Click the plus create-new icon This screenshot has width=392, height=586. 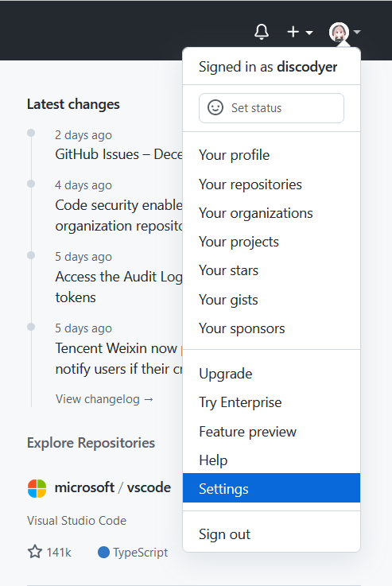(293, 32)
